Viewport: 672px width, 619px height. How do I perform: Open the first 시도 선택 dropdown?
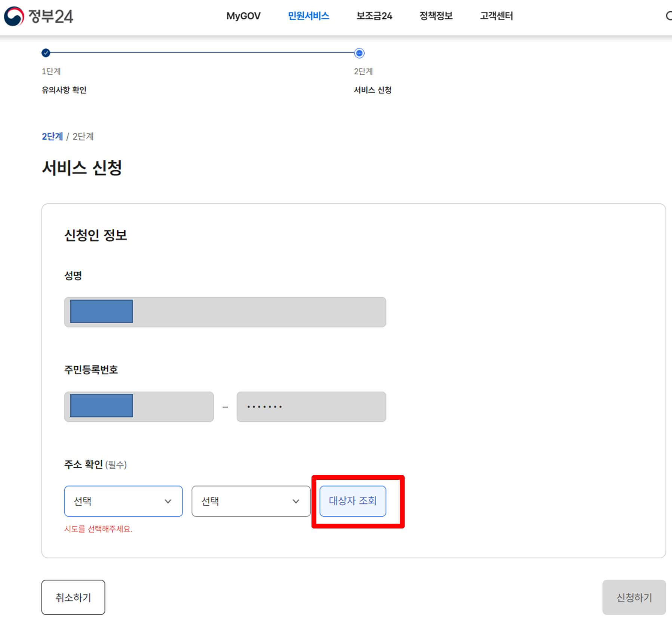[x=123, y=501]
